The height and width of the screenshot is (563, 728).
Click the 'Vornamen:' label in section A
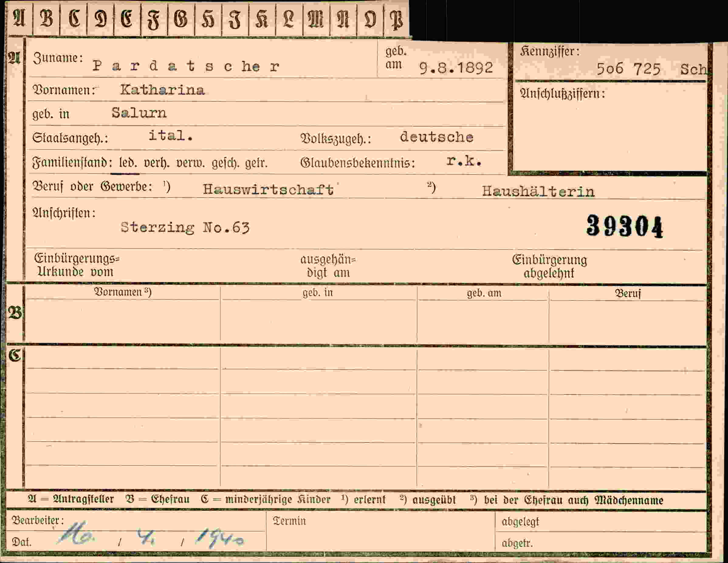64,90
